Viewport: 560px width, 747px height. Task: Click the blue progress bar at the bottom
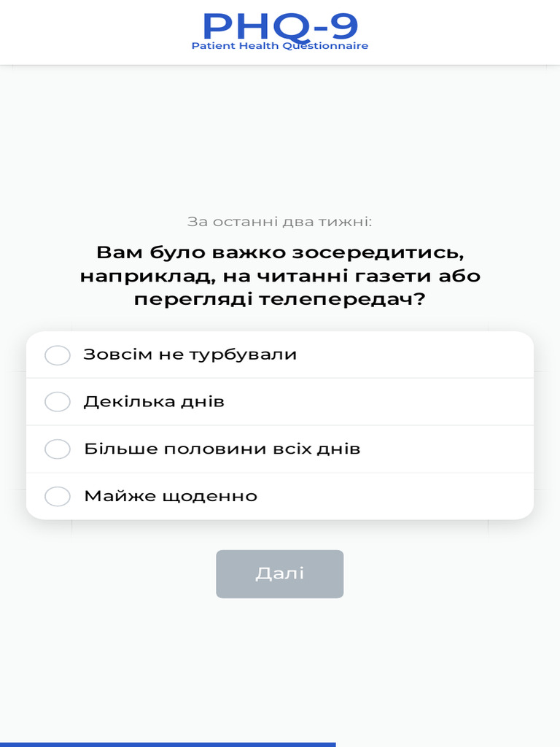[168, 744]
